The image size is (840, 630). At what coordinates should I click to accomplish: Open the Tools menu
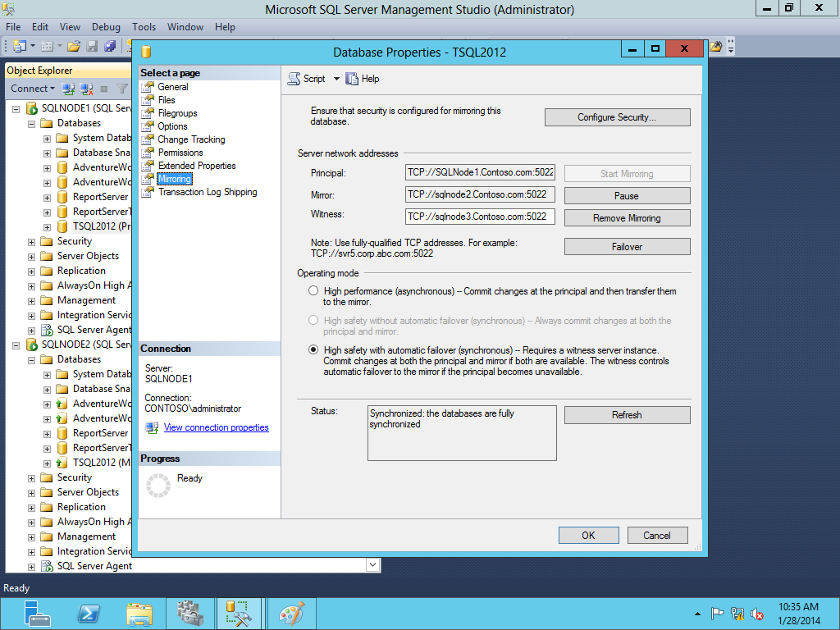[x=144, y=27]
